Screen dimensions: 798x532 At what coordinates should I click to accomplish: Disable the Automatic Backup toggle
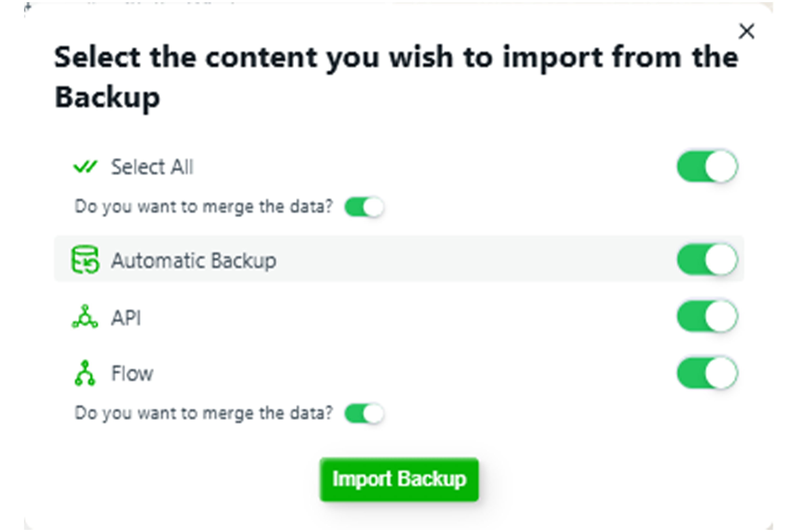[x=707, y=259]
